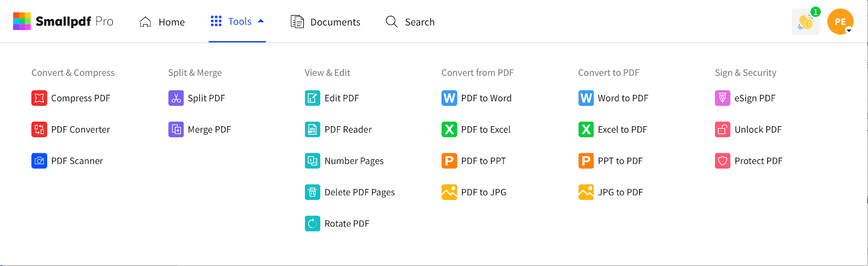Choose Split PDF text link
The width and height of the screenshot is (868, 266).
click(x=207, y=98)
